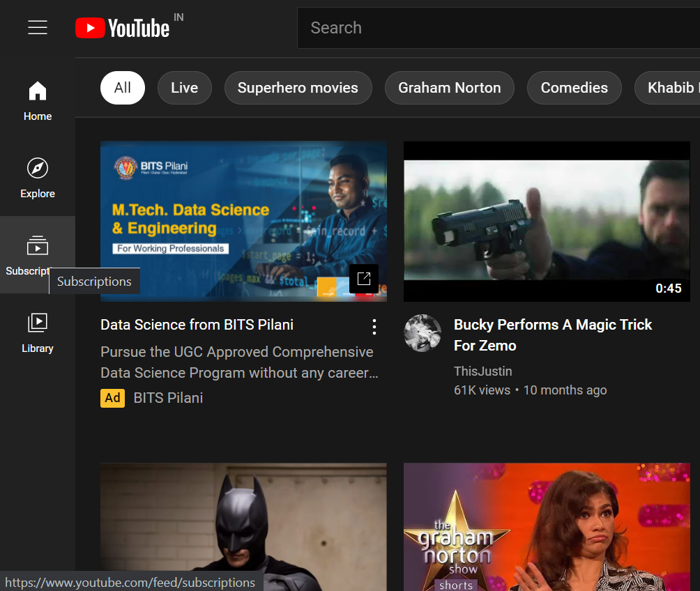Screen dimensions: 700x591
Task: Open 'Data Science from BITS Pilani' title
Action: tap(197, 325)
